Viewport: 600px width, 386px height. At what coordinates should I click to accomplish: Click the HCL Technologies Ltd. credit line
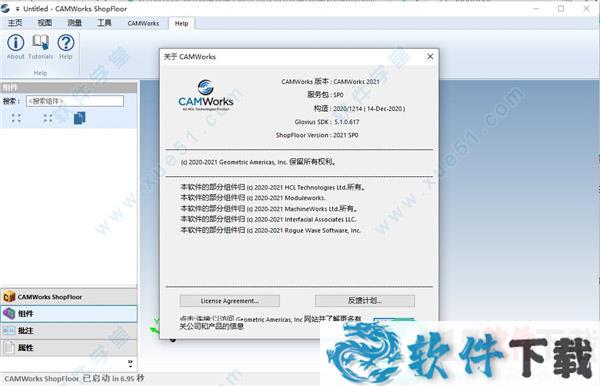(272, 187)
